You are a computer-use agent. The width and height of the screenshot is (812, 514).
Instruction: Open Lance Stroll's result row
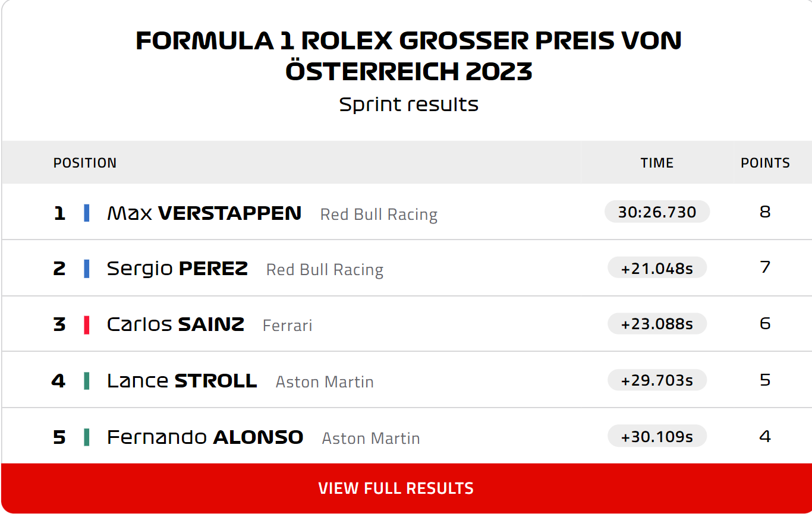point(406,380)
